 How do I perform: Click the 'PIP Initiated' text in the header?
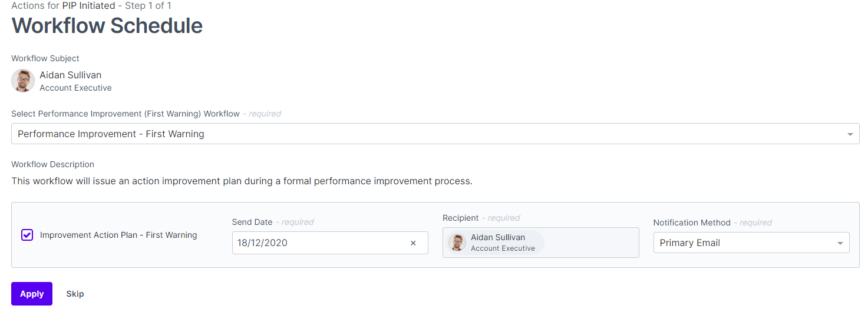click(x=88, y=6)
